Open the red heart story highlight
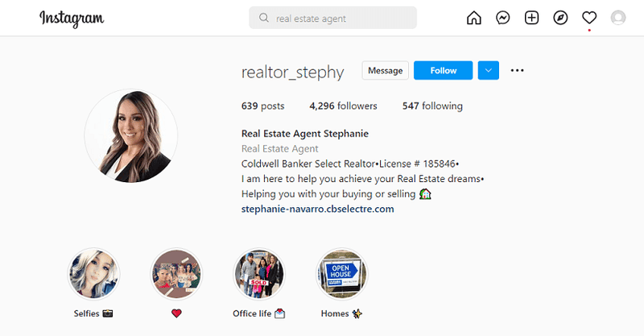The width and height of the screenshot is (644, 336). pos(176,273)
